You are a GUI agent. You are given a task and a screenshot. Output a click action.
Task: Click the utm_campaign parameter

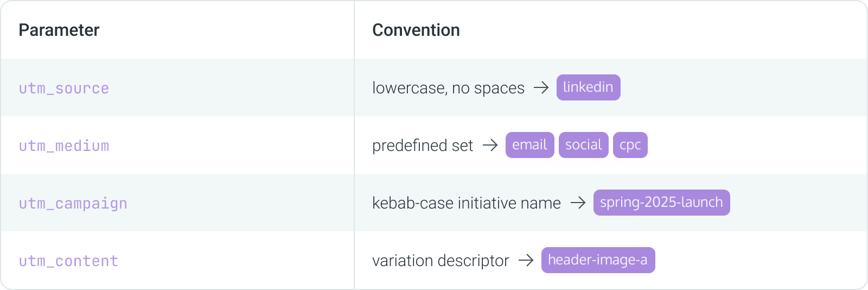coord(73,203)
